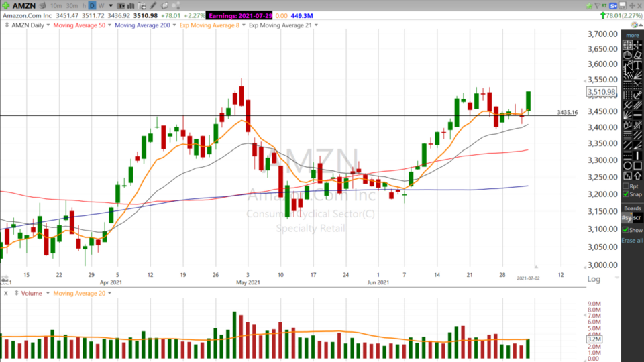Click the flag icon beside the star
Image resolution: width=644 pixels, height=362 pixels.
tap(597, 6)
